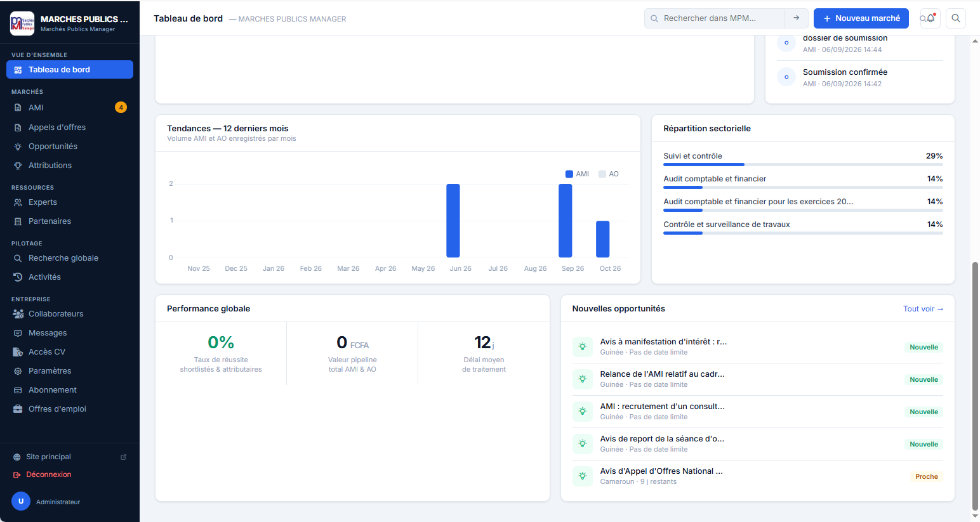Click the Opportunités lightbulb icon in sidebar

18,147
